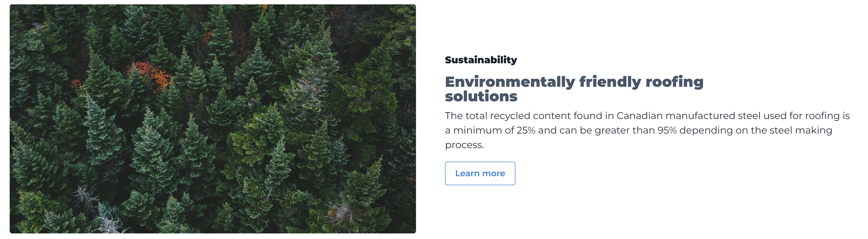Click the word "roofing" in the heading
Viewport: 868px width, 239px height.
(674, 82)
